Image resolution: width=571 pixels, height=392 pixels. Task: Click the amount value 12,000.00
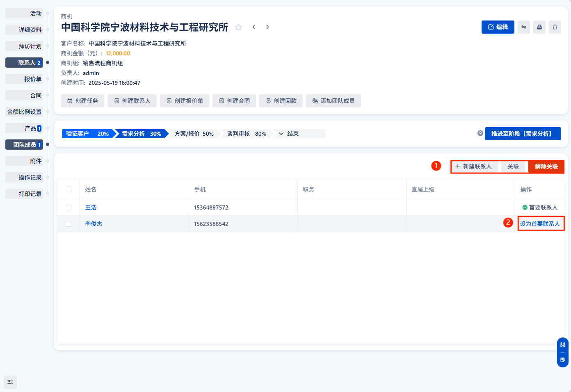pyautogui.click(x=118, y=53)
